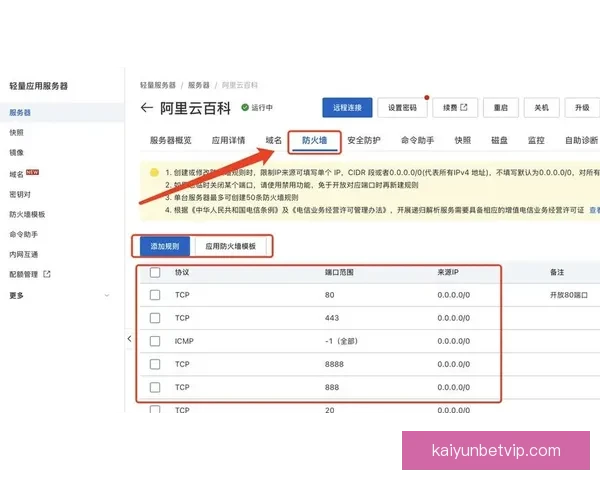Image resolution: width=600 pixels, height=480 pixels.
Task: Tick the TCP 8888 rule checkbox
Action: (155, 364)
